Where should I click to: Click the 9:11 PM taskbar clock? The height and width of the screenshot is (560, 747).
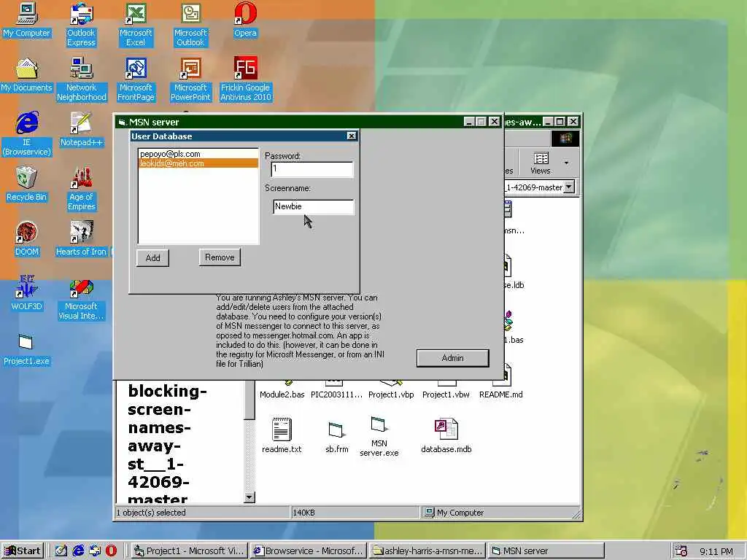click(716, 551)
